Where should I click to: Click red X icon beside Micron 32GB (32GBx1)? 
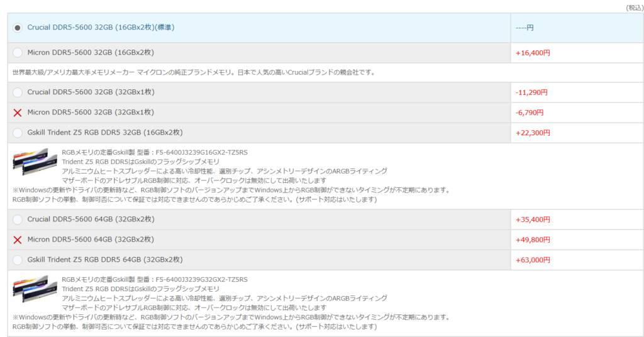click(18, 113)
